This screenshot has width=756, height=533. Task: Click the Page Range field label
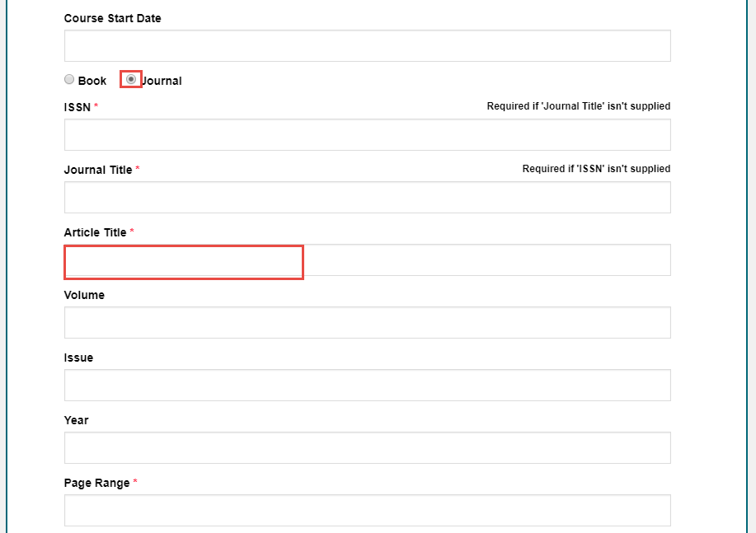[96, 483]
